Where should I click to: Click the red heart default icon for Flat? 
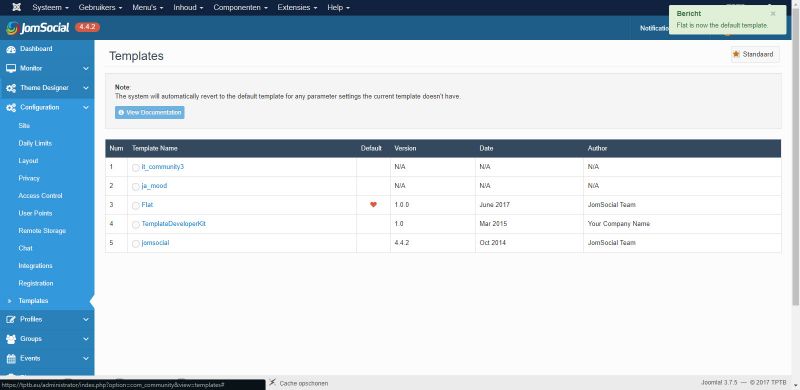pyautogui.click(x=373, y=205)
